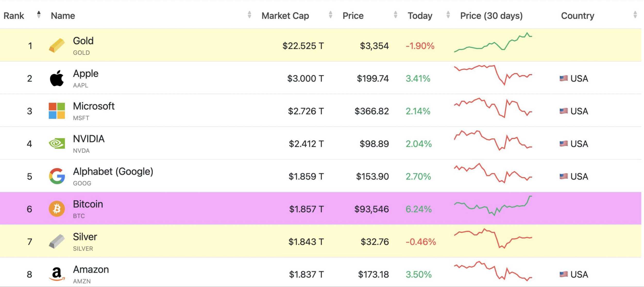Image resolution: width=644 pixels, height=287 pixels.
Task: Sort by Market Cap sort arrows
Action: tap(330, 15)
